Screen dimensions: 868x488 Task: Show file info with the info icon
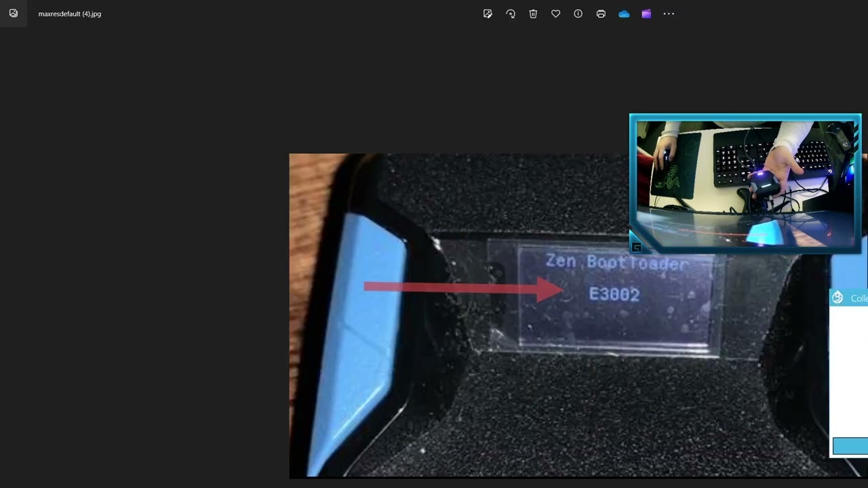tap(578, 14)
